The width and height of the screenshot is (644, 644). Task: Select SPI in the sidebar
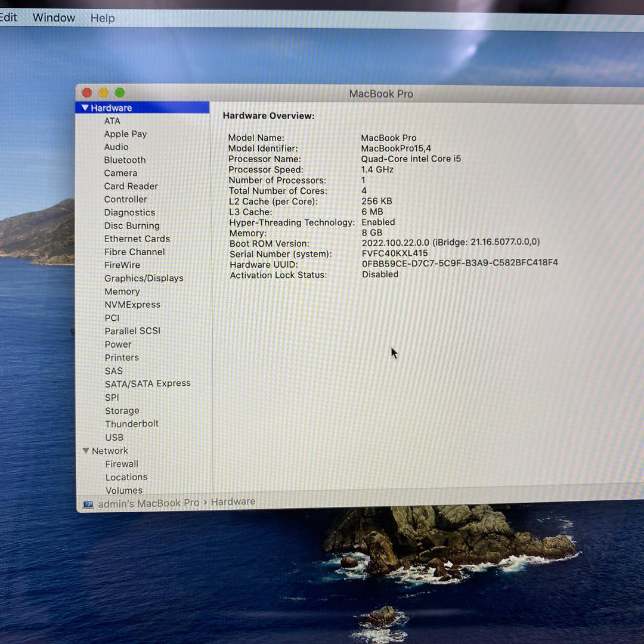point(112,397)
